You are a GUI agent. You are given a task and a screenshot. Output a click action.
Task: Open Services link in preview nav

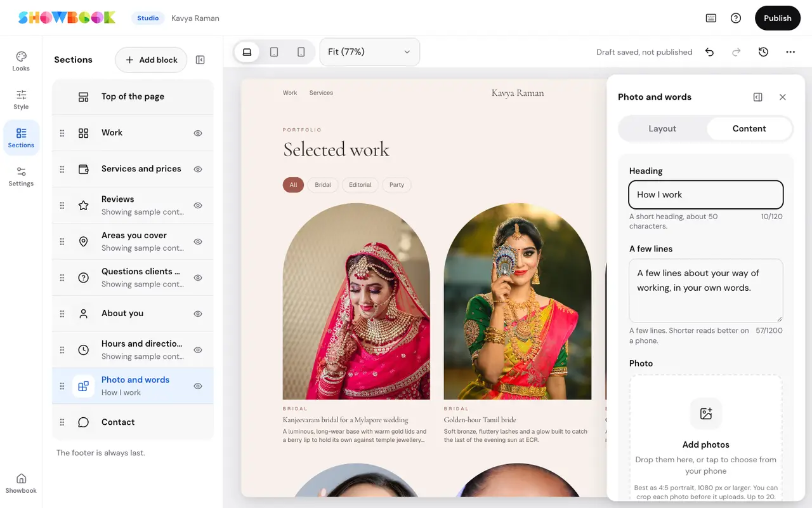pos(321,93)
